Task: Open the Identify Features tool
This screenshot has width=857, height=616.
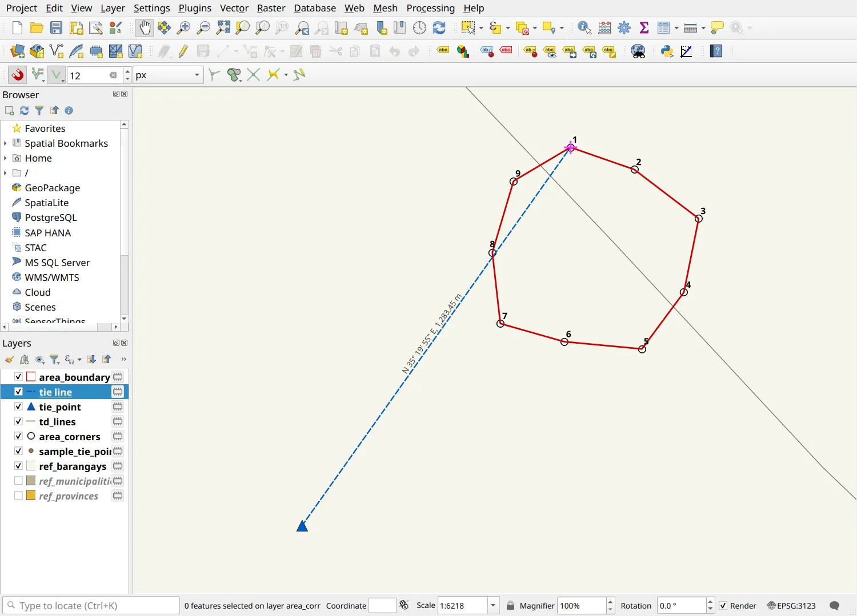Action: tap(584, 27)
